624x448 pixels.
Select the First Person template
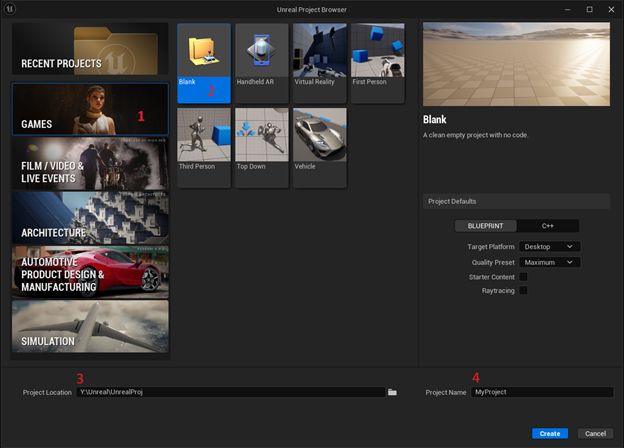(x=378, y=62)
